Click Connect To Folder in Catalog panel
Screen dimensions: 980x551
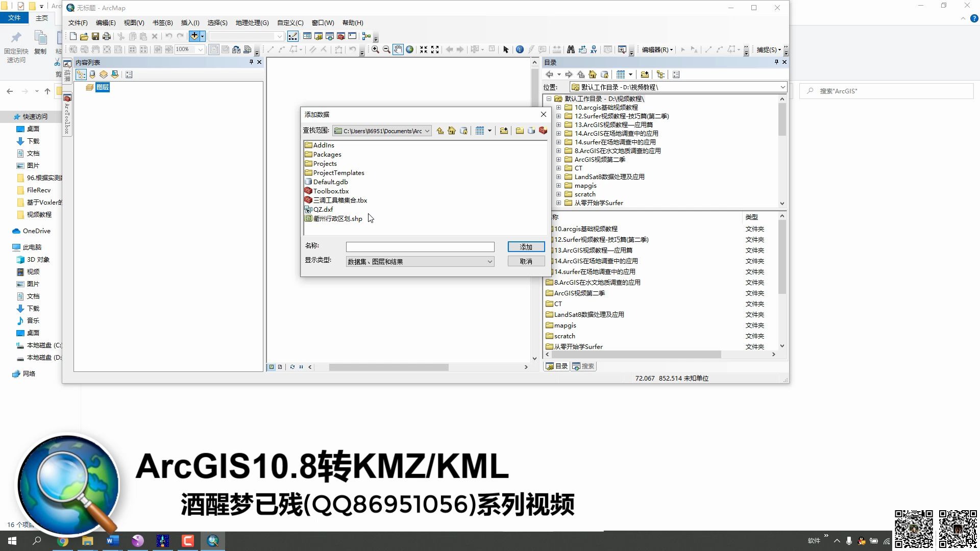pos(645,74)
